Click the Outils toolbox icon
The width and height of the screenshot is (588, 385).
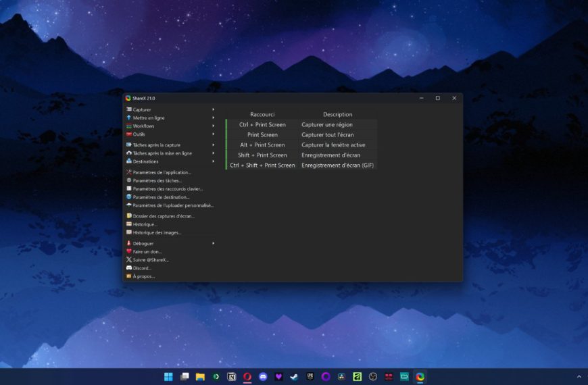coord(129,134)
